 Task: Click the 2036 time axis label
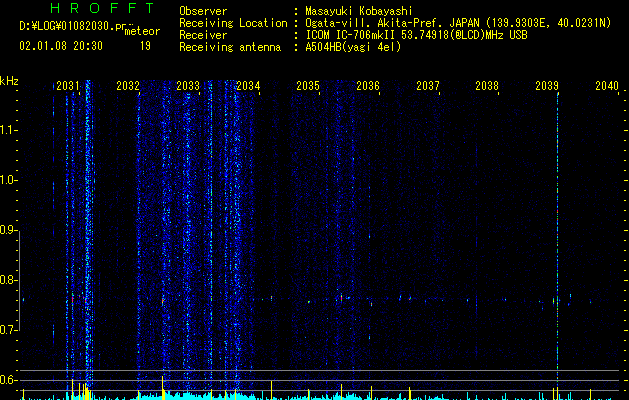point(368,85)
